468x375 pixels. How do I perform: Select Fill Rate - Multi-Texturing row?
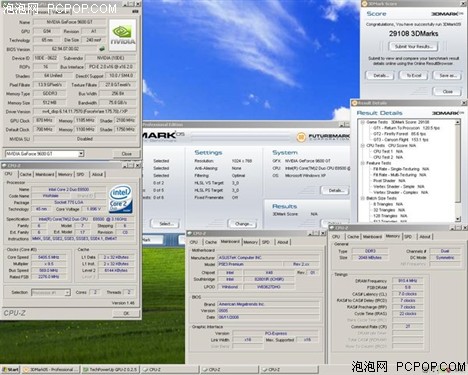pos(400,175)
